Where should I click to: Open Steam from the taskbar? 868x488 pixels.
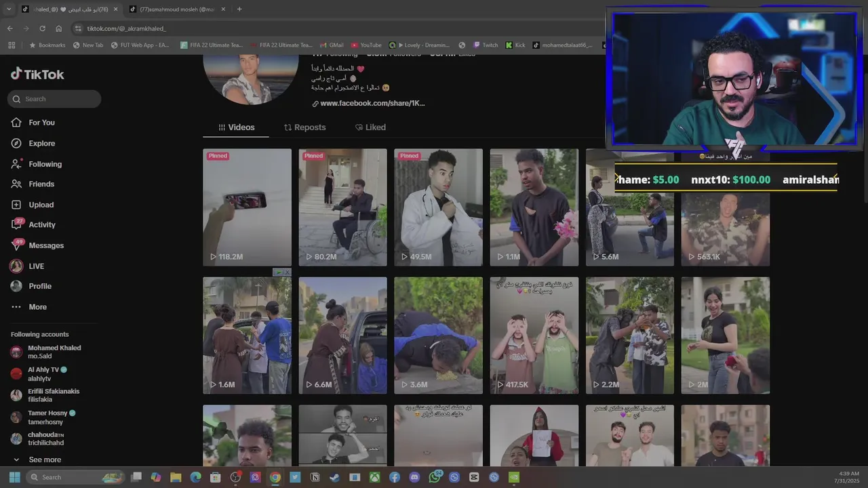tap(334, 477)
